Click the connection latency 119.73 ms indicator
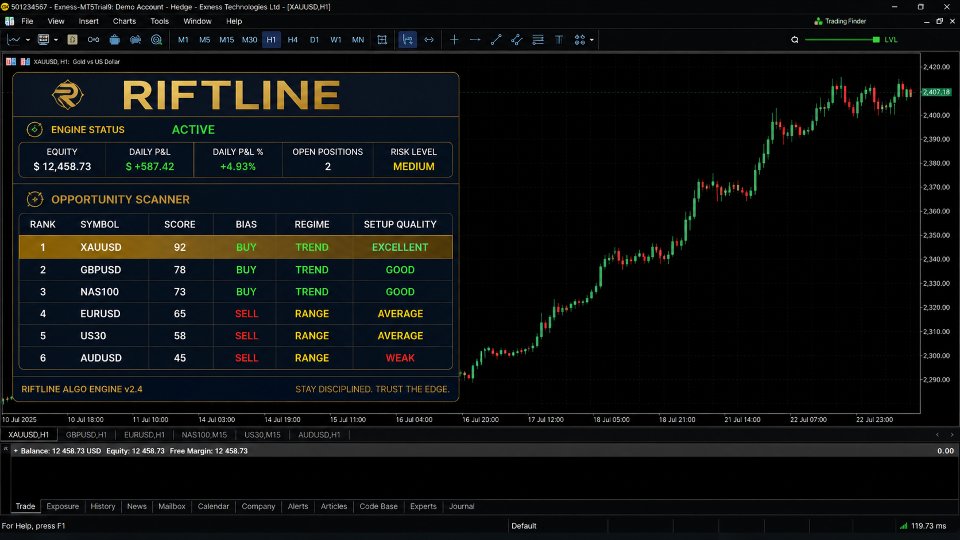 pos(923,526)
